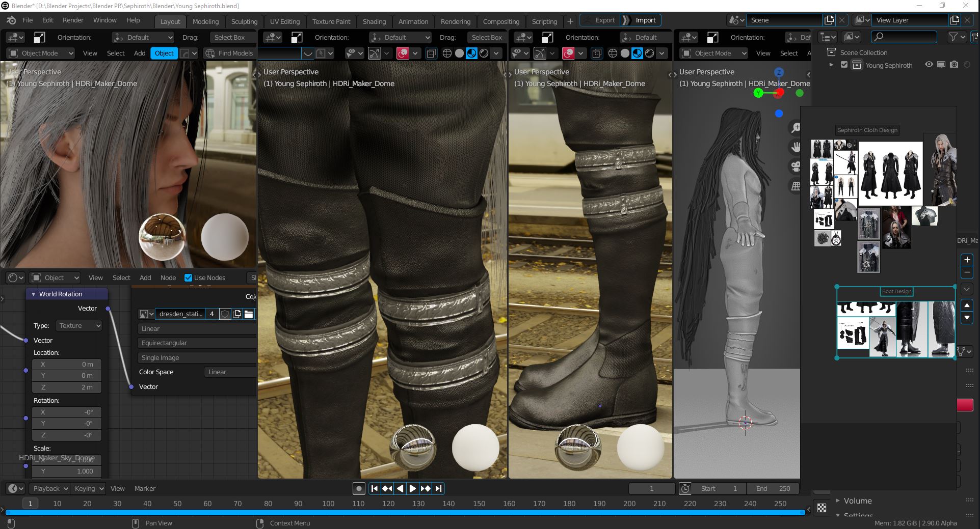Toggle auto keying record button
The width and height of the screenshot is (980, 529).
(359, 488)
